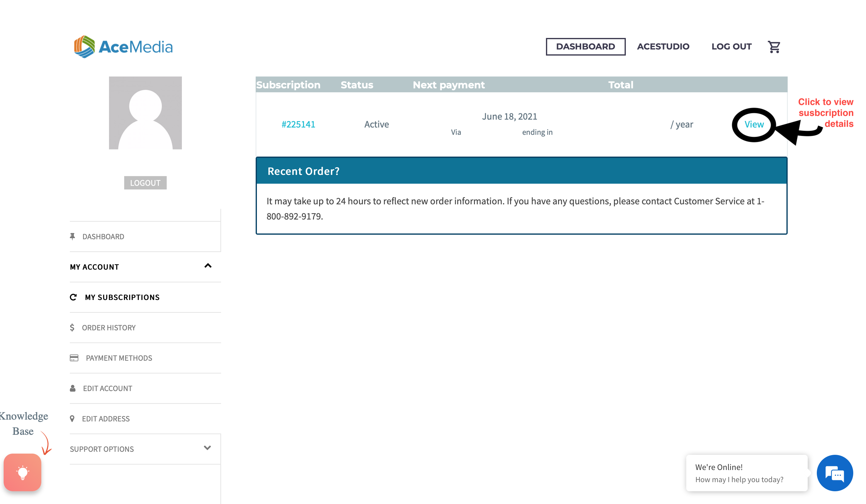Screen dimensions: 866x504
Task: Click the refresh icon beside My Subscriptions
Action: 73,297
